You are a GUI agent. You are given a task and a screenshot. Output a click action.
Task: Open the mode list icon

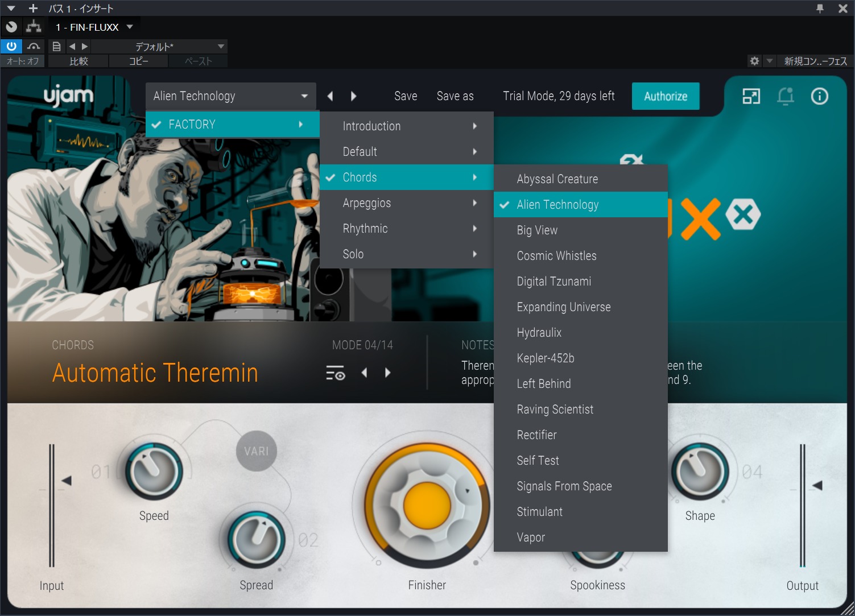pos(336,373)
